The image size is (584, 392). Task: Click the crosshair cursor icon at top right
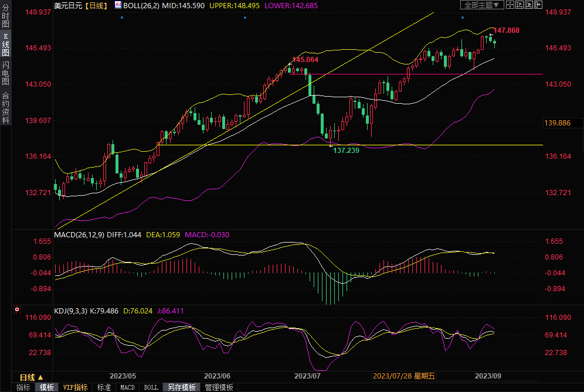pyautogui.click(x=510, y=5)
